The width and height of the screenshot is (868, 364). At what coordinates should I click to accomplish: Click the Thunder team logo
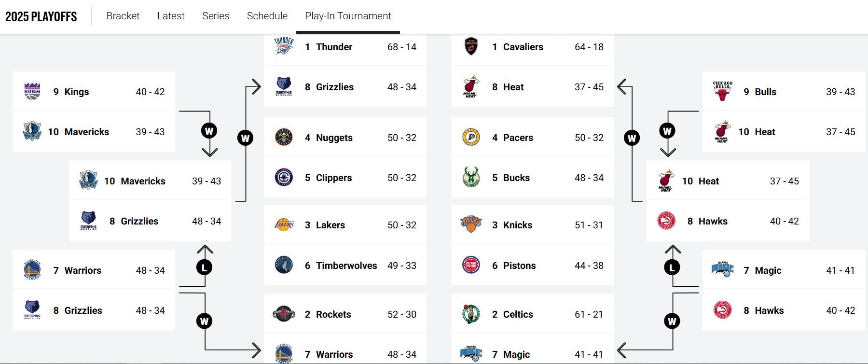pyautogui.click(x=284, y=46)
